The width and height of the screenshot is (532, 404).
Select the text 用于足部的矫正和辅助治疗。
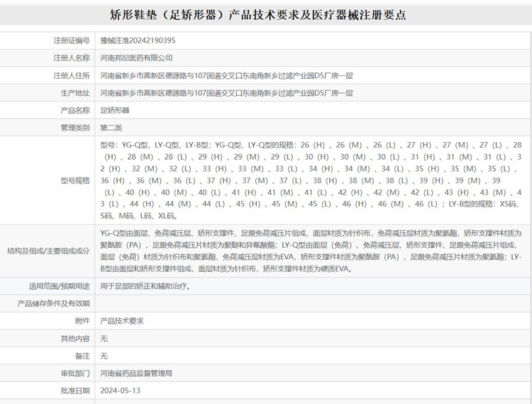145,286
